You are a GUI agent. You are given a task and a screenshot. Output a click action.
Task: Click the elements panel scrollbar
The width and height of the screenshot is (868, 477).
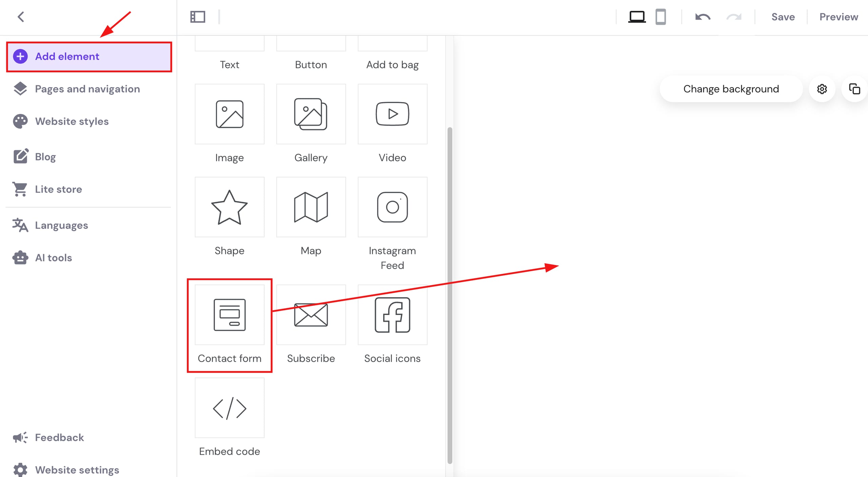pos(450,295)
